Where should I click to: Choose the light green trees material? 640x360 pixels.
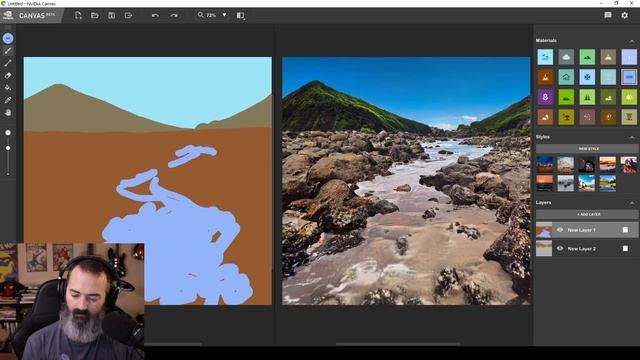click(587, 97)
